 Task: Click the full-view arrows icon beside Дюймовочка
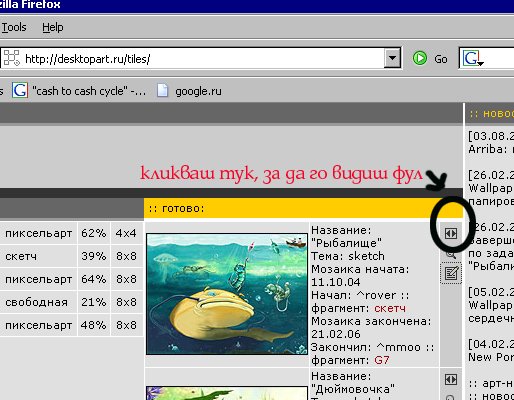(451, 379)
